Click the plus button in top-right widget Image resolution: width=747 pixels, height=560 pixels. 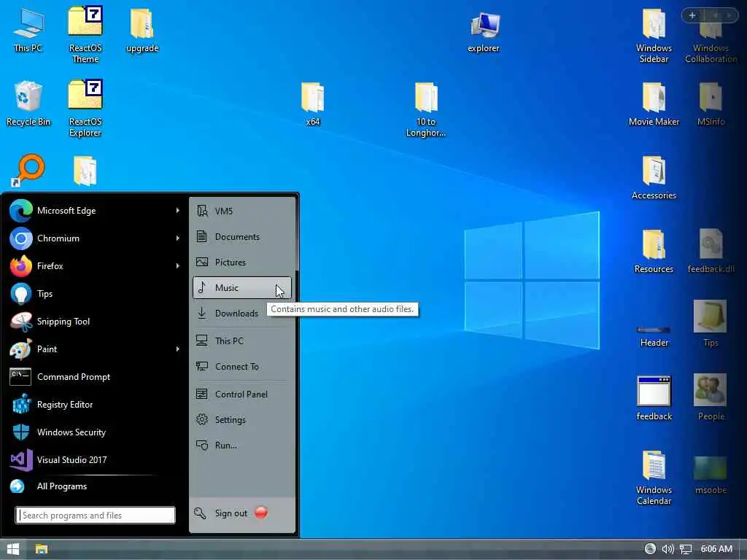coord(692,15)
